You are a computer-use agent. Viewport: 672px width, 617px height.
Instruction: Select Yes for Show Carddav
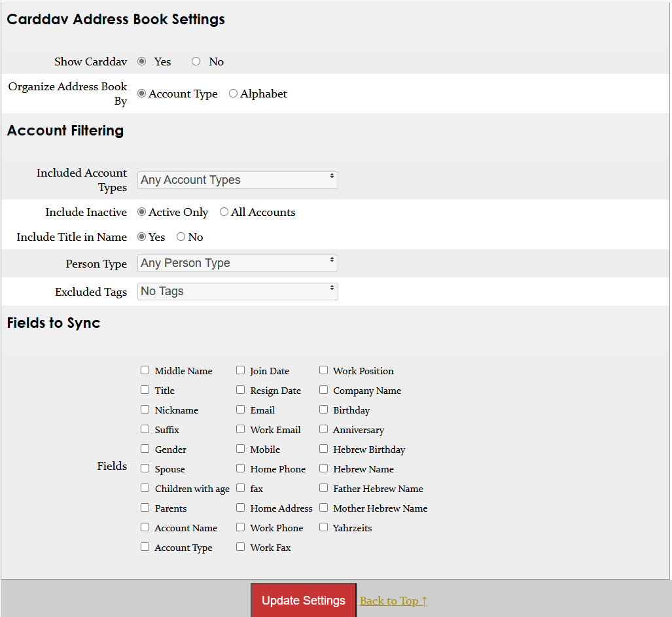click(142, 61)
